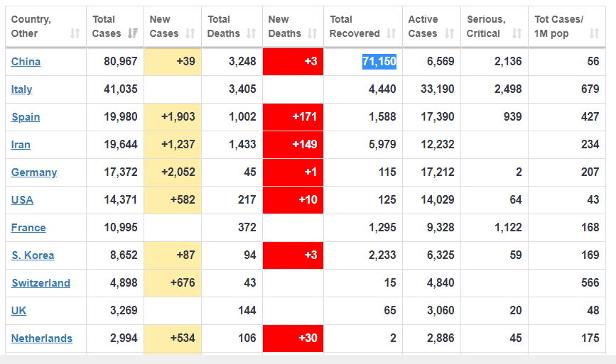
Task: Click Italy's total cases 41,035
Action: tap(121, 89)
